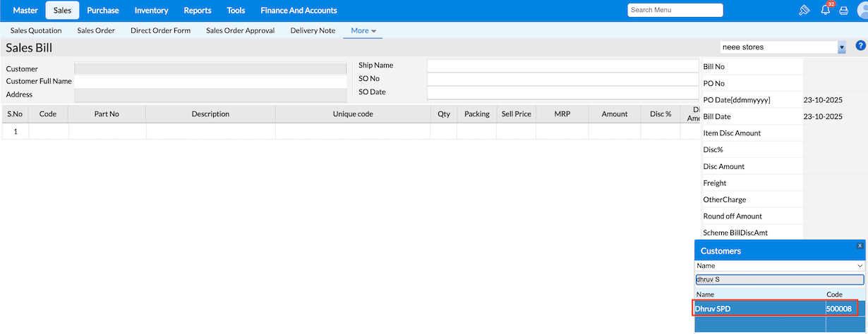Select the Dhruv SPD customer row
This screenshot has height=334, width=868.
pos(776,309)
